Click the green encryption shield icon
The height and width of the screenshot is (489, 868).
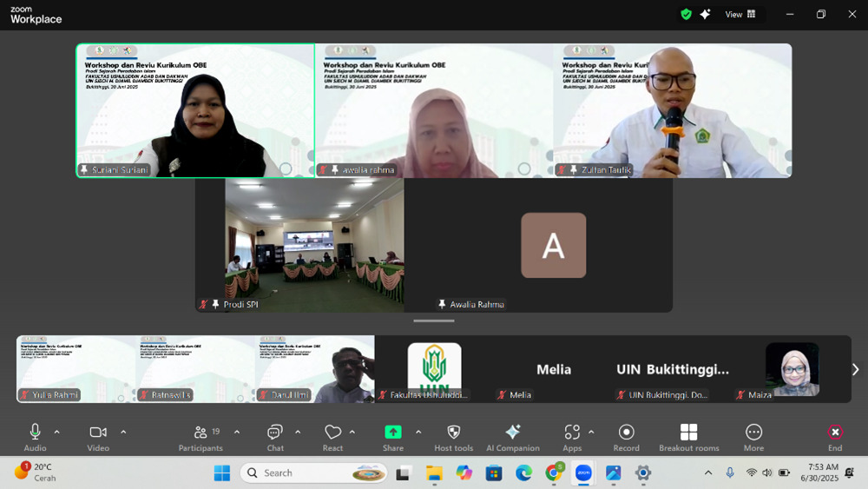686,14
